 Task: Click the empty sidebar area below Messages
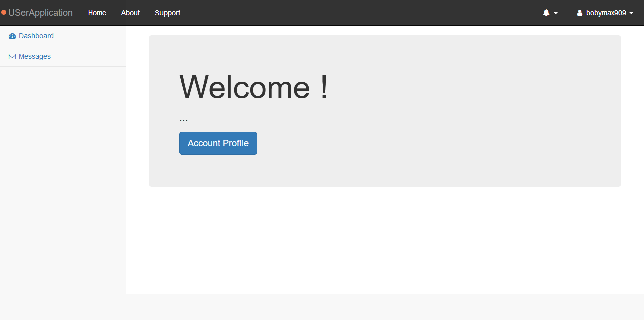pos(63,176)
